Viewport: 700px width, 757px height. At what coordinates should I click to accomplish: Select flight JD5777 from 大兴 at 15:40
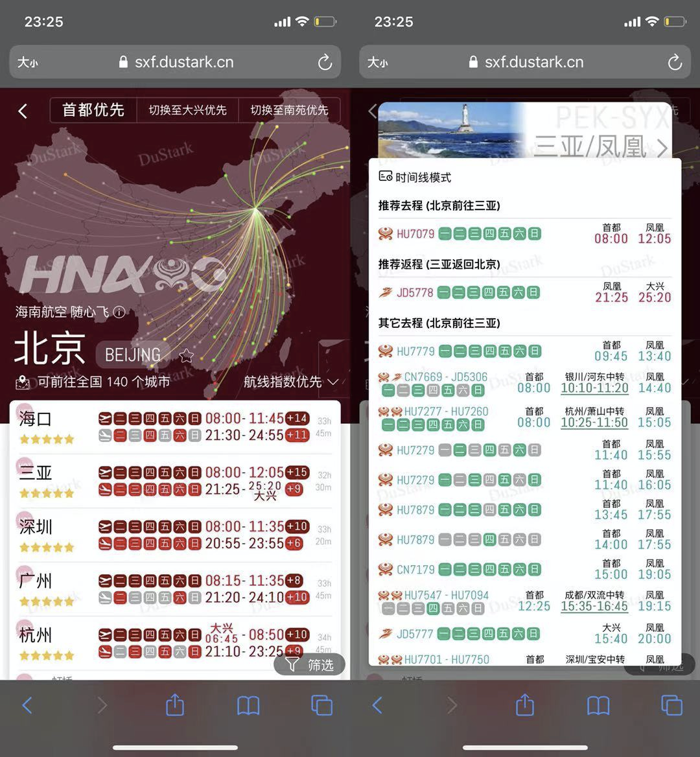coord(525,633)
